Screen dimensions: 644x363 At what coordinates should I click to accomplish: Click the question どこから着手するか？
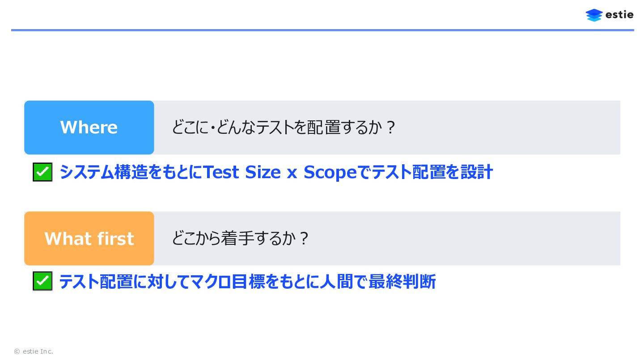pyautogui.click(x=240, y=239)
